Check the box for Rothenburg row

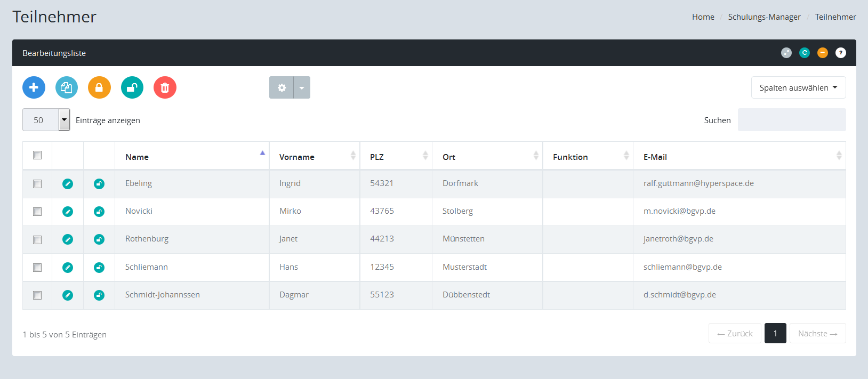(x=37, y=239)
